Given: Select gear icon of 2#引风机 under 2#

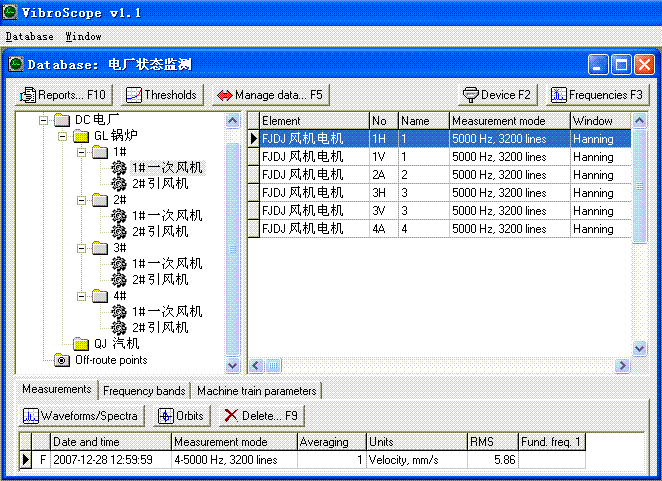Looking at the screenshot, I should click(119, 231).
